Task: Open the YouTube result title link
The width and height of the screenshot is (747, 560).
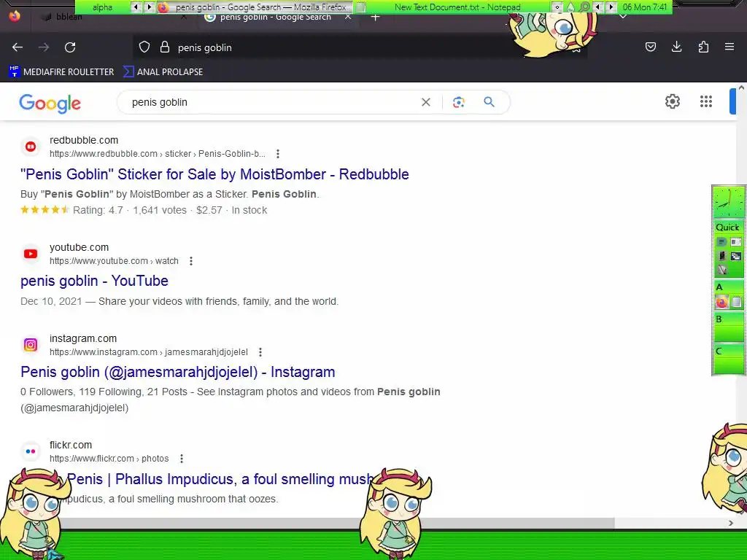Action: point(94,281)
